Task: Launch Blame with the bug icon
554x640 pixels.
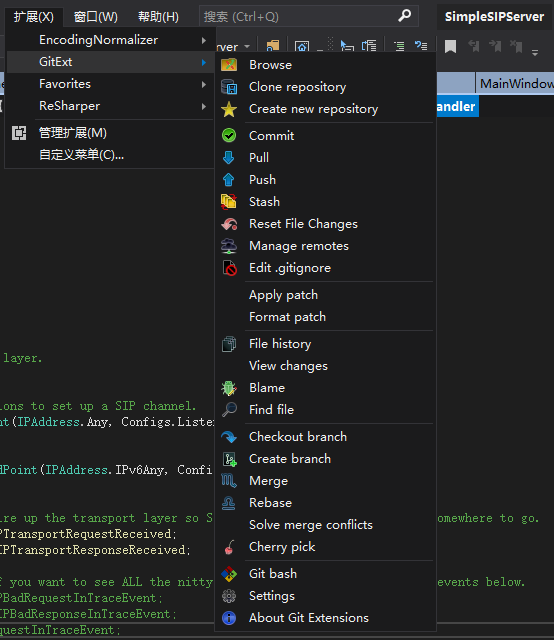Action: point(325,388)
